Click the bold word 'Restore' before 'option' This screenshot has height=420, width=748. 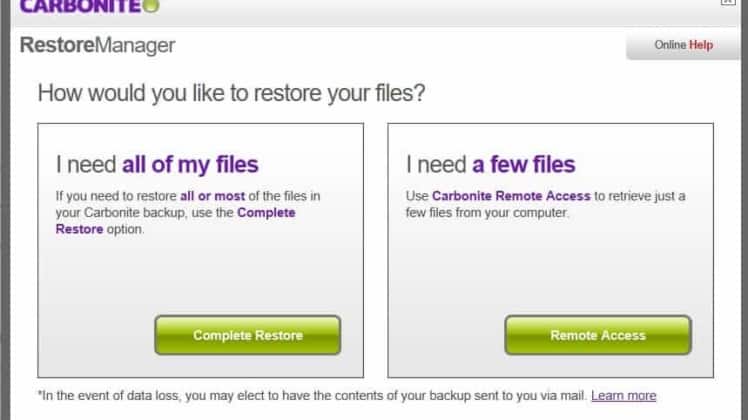[79, 230]
